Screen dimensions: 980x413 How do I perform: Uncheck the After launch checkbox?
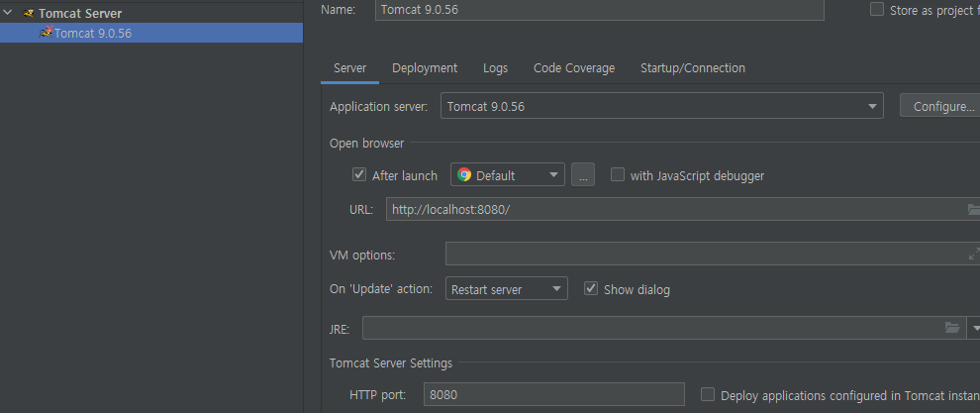click(358, 174)
